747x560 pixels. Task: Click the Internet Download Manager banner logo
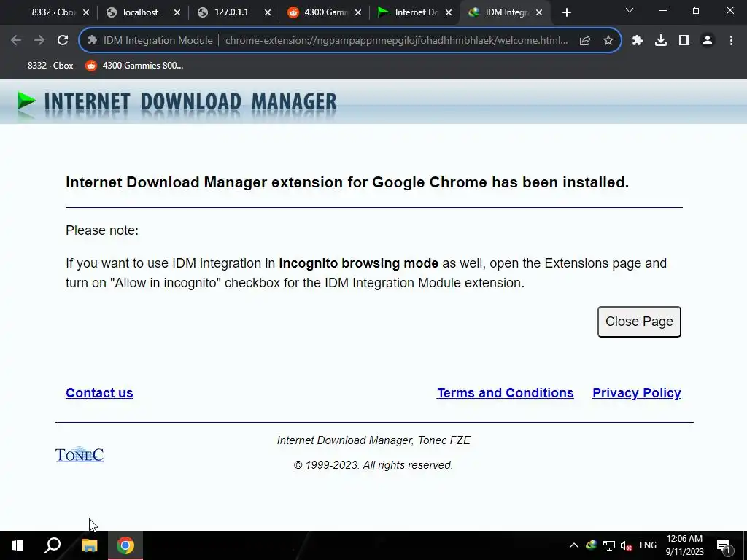point(177,102)
